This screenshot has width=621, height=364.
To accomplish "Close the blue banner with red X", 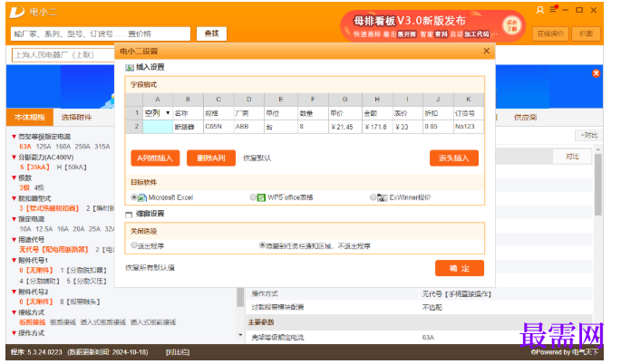I will [x=596, y=73].
